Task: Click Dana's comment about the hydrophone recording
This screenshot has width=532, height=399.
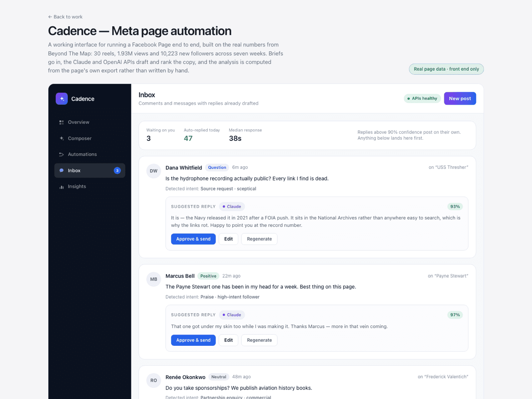Action: click(247, 179)
